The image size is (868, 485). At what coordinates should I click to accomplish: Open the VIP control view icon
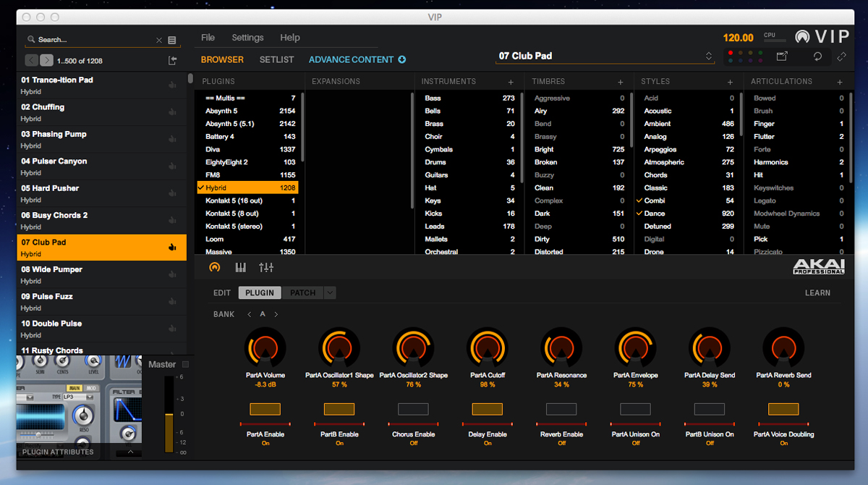click(x=214, y=267)
